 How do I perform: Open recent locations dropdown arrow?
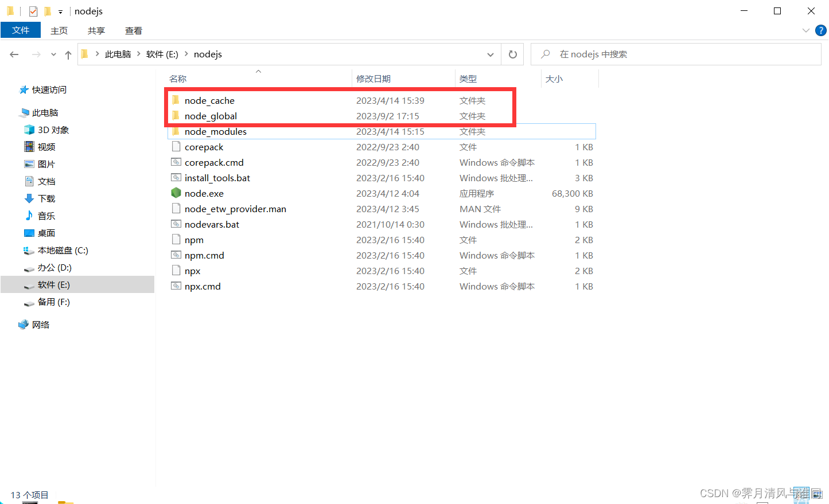click(53, 54)
